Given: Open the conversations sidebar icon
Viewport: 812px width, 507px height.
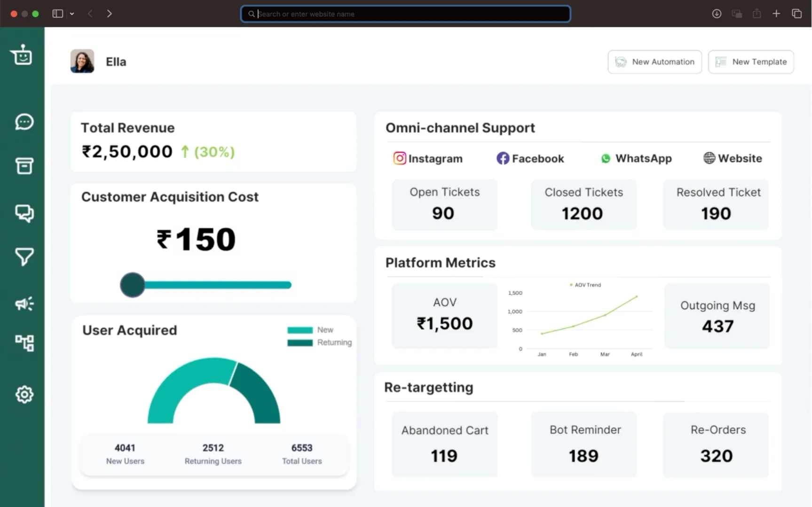Looking at the screenshot, I should (24, 213).
